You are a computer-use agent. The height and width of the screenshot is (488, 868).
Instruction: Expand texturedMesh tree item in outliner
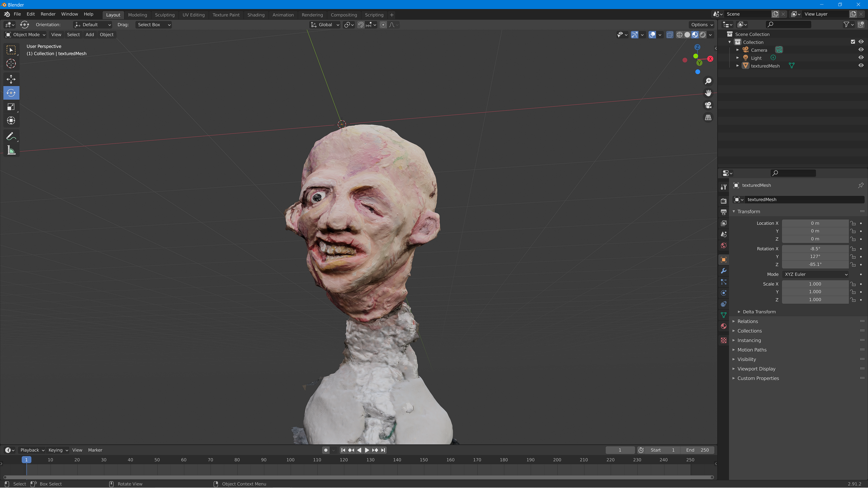pyautogui.click(x=738, y=66)
